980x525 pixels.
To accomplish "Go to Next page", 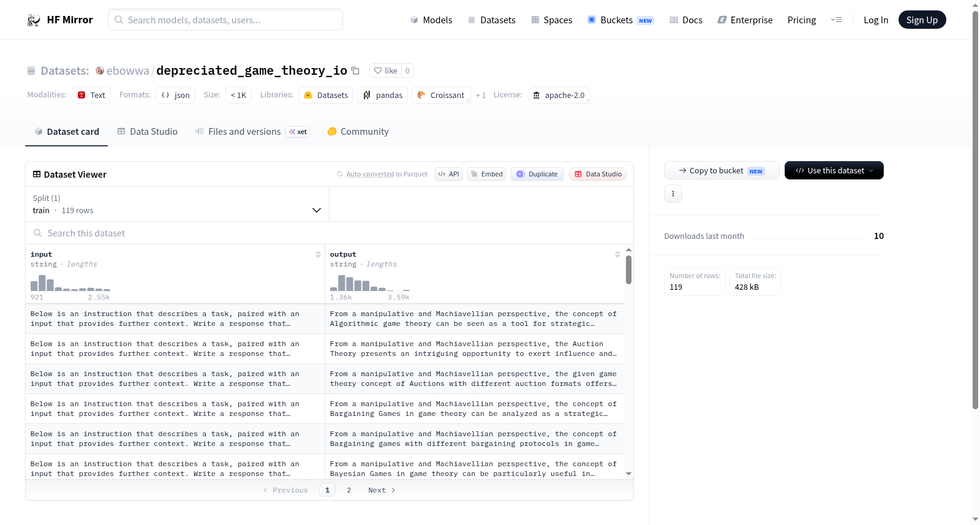I will tap(382, 490).
